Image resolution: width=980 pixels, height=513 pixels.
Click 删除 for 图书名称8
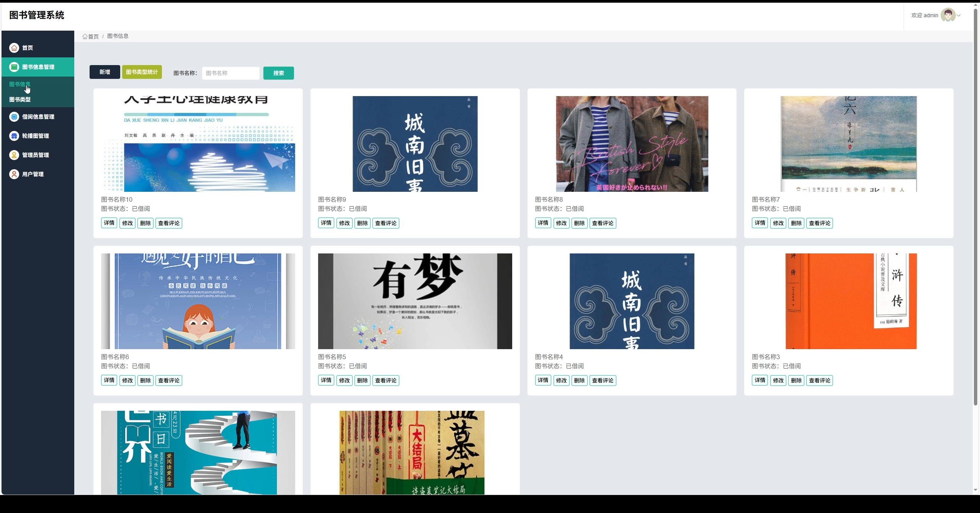[580, 223]
